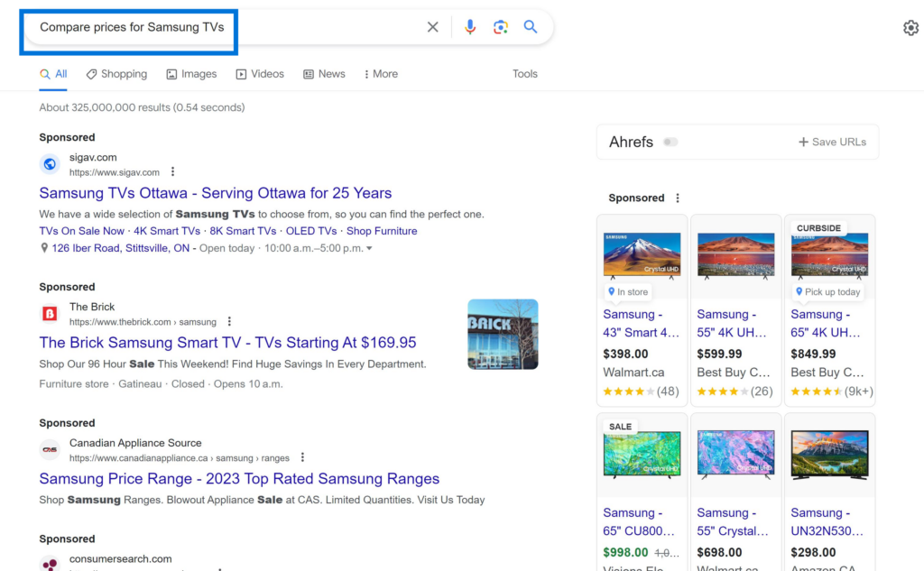Open the More search categories dropdown
924x571 pixels.
tap(380, 74)
